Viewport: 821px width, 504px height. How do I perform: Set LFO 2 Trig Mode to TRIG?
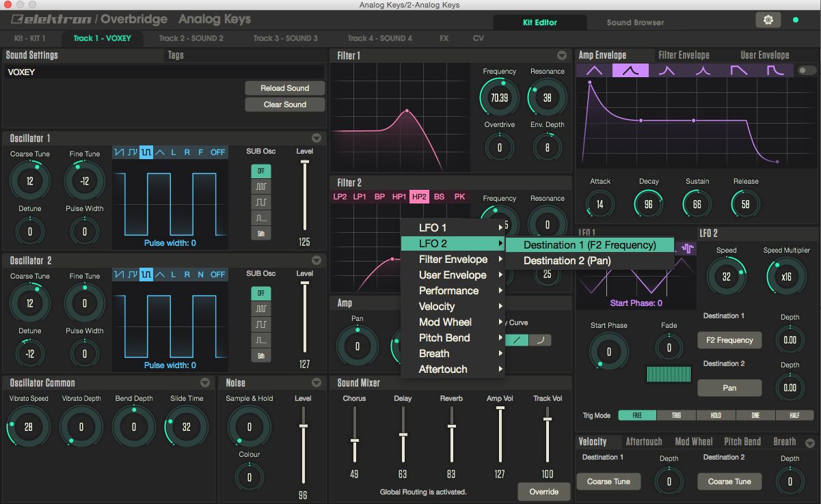click(676, 415)
